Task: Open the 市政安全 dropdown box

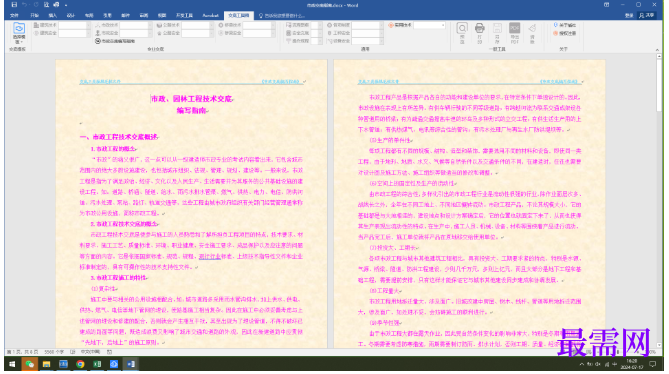Action: click(136, 33)
